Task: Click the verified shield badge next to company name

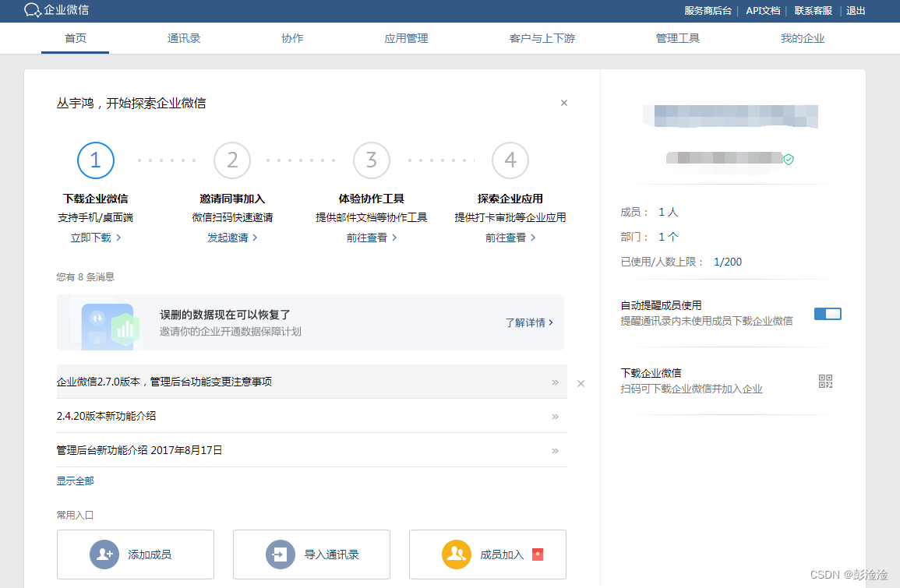Action: tap(789, 160)
